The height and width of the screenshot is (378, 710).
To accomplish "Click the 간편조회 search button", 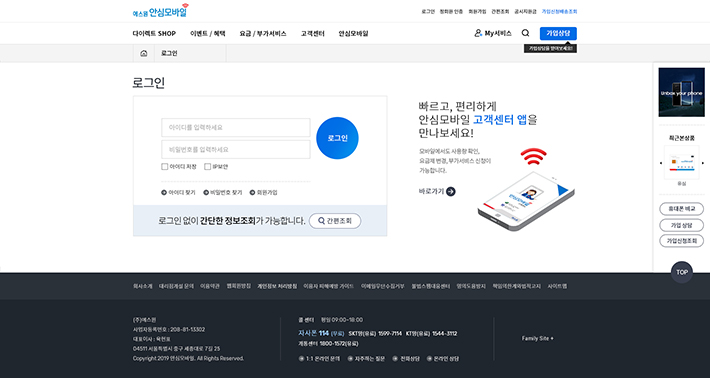I will pos(335,221).
